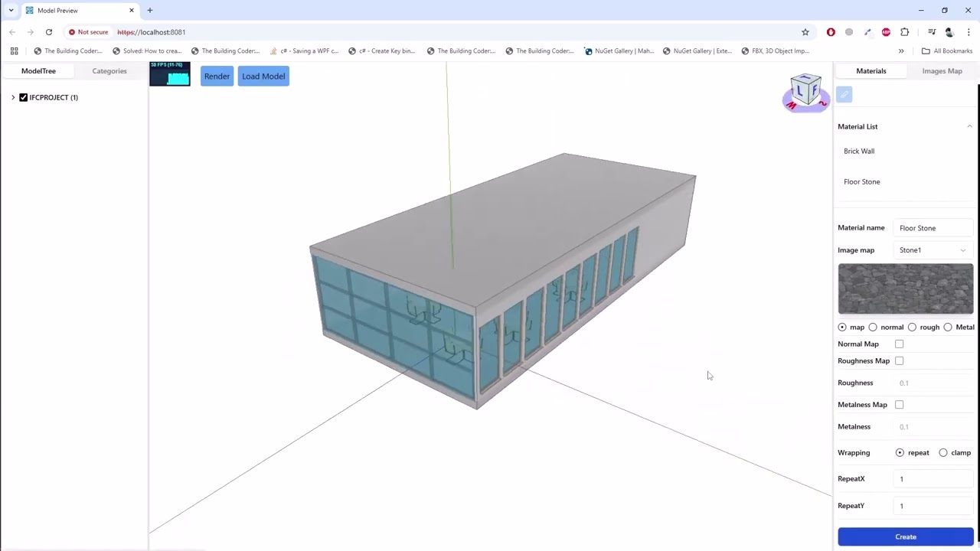
Task: Switch to the Categories tab
Action: point(109,70)
